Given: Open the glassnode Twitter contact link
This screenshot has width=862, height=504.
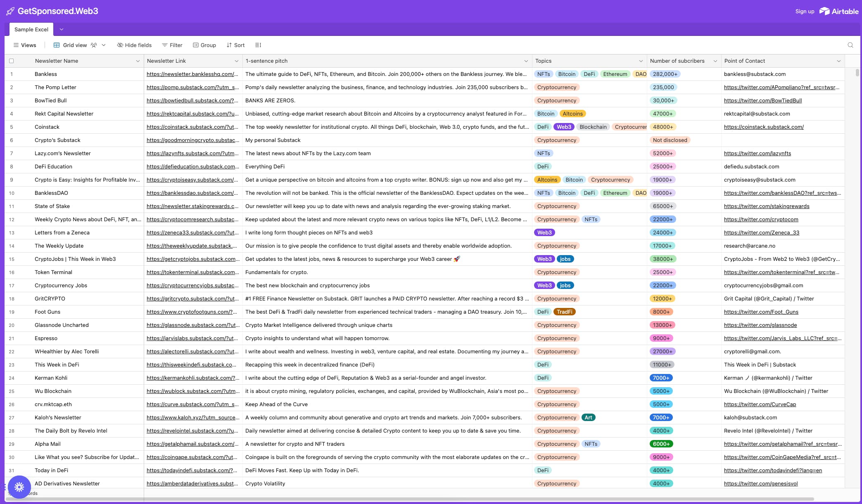Looking at the screenshot, I should click(x=760, y=325).
